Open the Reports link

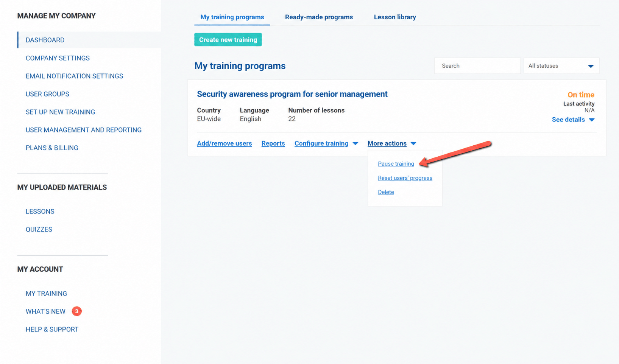[x=273, y=143]
